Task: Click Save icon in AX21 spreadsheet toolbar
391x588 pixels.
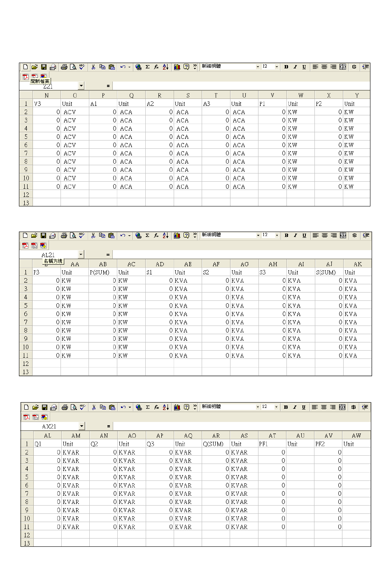Action: [44, 407]
